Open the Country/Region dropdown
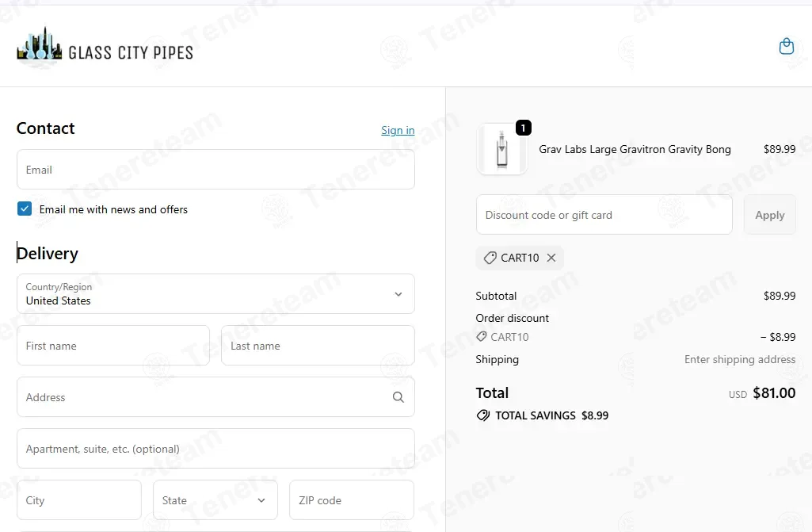The width and height of the screenshot is (812, 532). point(215,294)
